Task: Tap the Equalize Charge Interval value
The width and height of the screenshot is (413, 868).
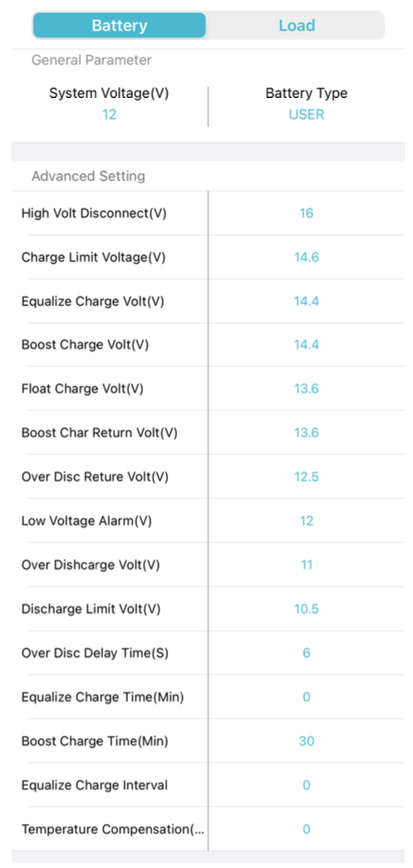Action: [x=306, y=786]
